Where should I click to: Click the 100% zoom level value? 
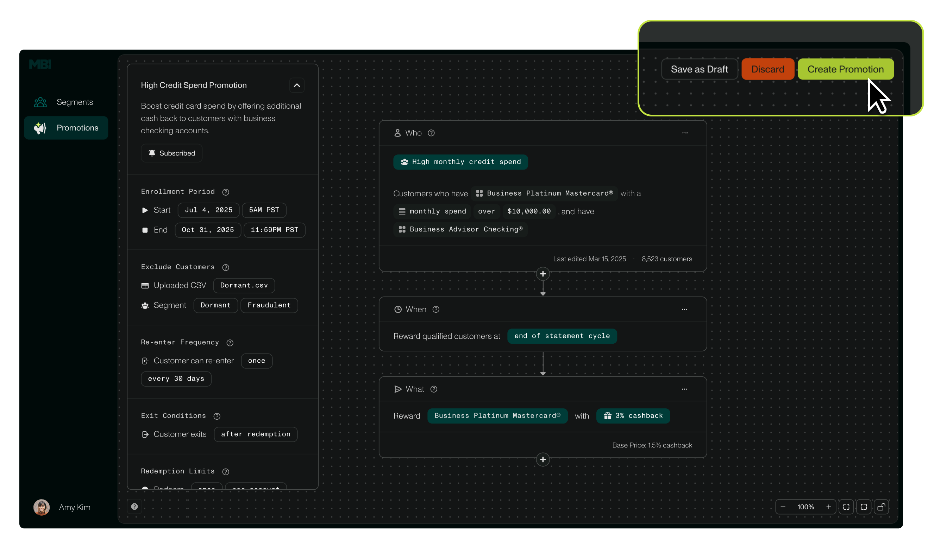coord(805,507)
